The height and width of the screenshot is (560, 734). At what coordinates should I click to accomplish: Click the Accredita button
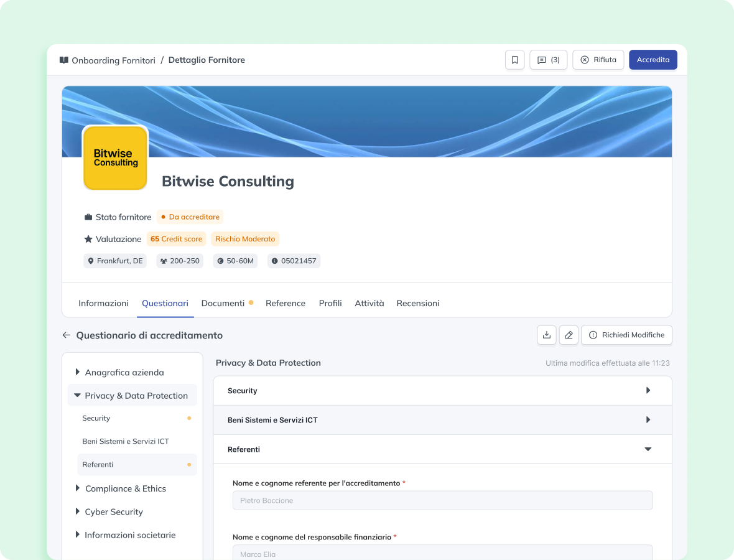coord(653,60)
